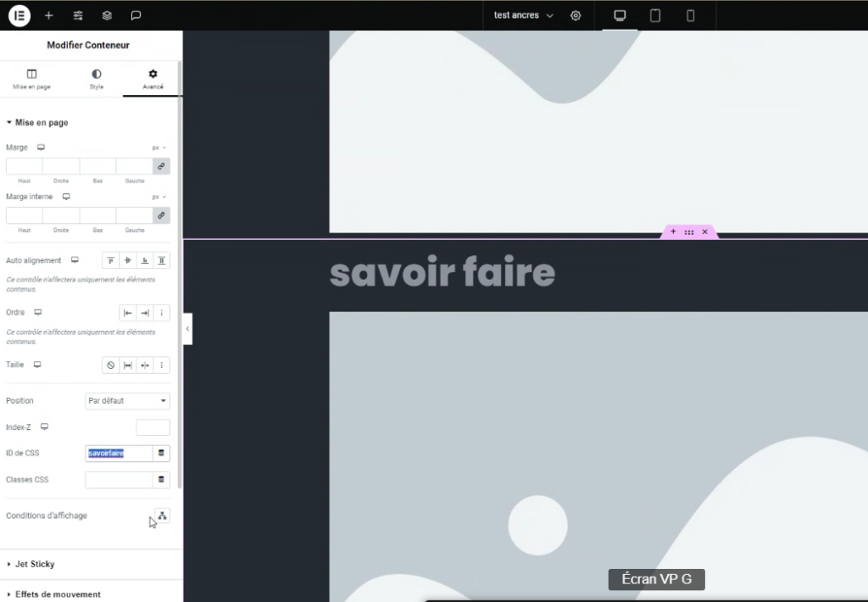This screenshot has height=602, width=868.
Task: Switch to the Style tab
Action: coord(97,80)
